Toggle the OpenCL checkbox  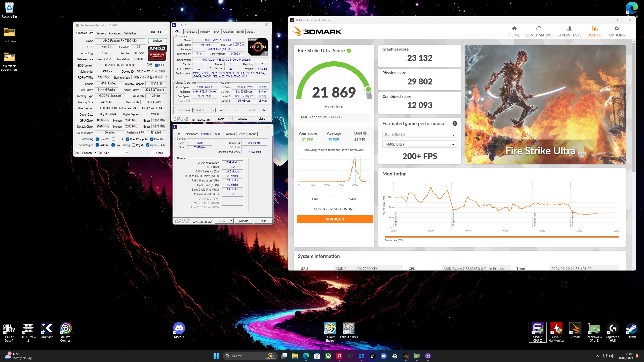pos(97,139)
